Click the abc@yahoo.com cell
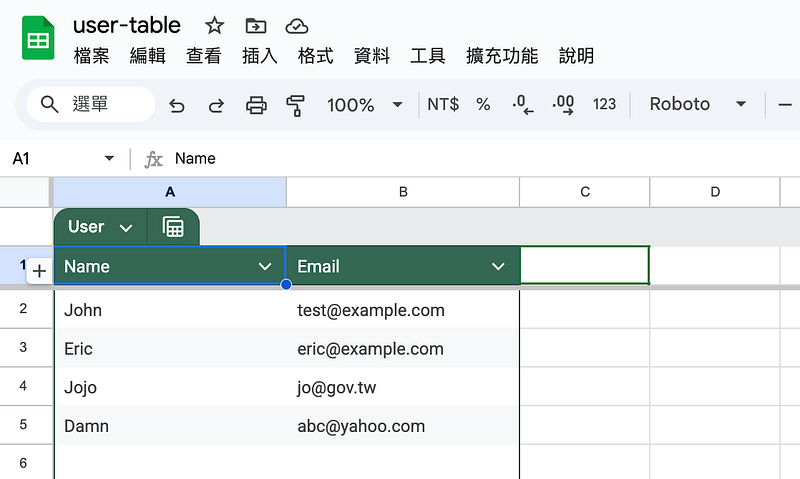 [x=403, y=426]
